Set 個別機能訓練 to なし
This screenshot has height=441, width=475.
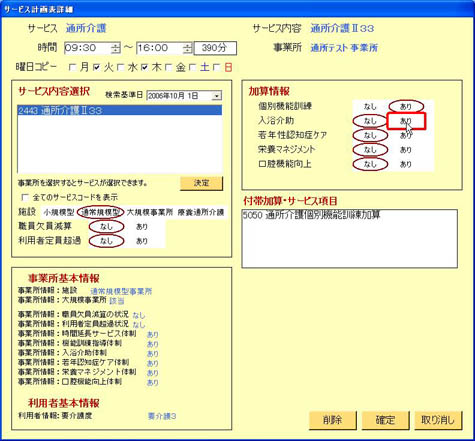(x=370, y=107)
